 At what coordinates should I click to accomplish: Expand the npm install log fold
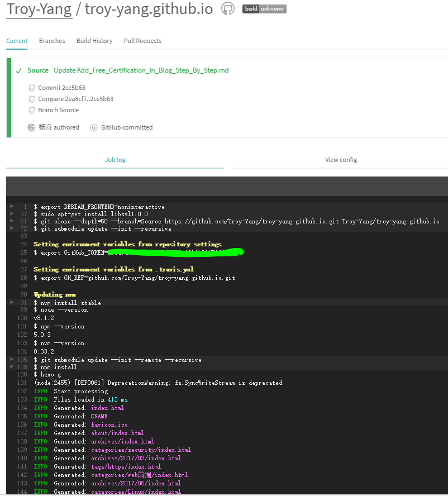tap(12, 367)
